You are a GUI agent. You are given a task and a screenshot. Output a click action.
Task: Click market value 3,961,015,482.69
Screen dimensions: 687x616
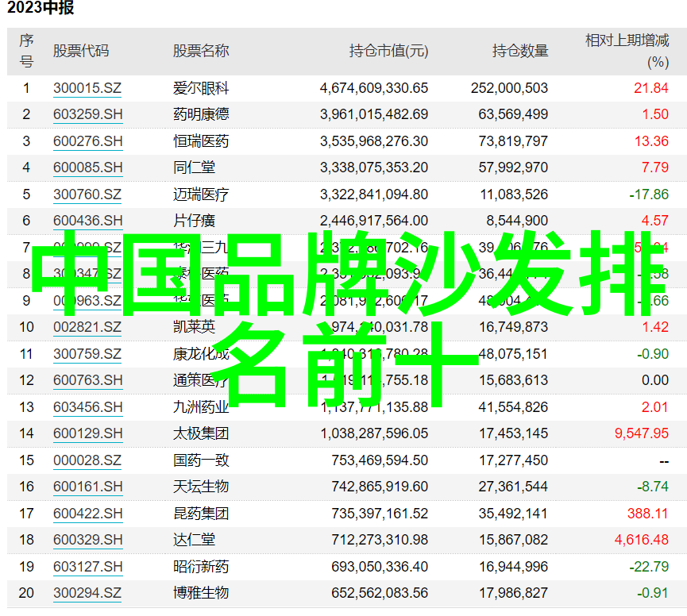click(374, 114)
